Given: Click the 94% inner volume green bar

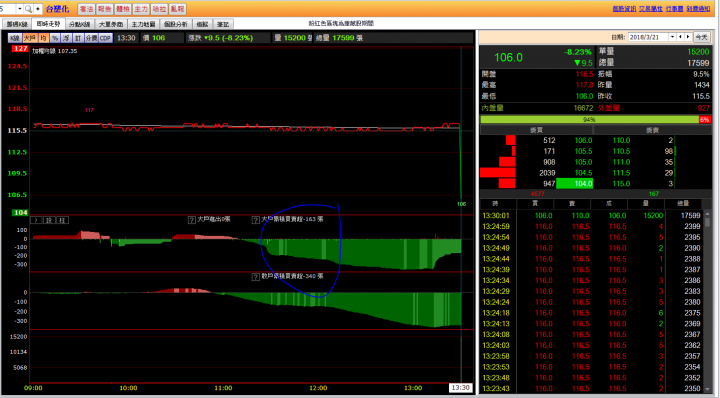Looking at the screenshot, I should [589, 119].
